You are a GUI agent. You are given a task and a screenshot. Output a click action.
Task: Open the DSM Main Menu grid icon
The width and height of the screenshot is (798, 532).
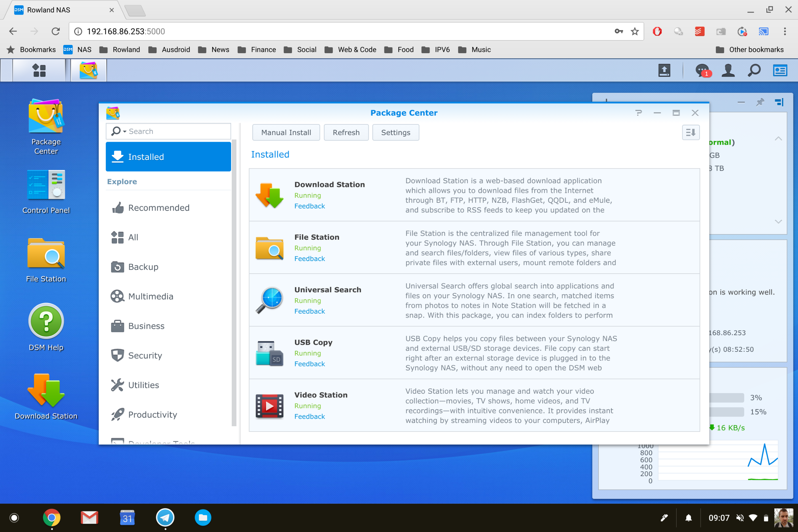point(39,70)
